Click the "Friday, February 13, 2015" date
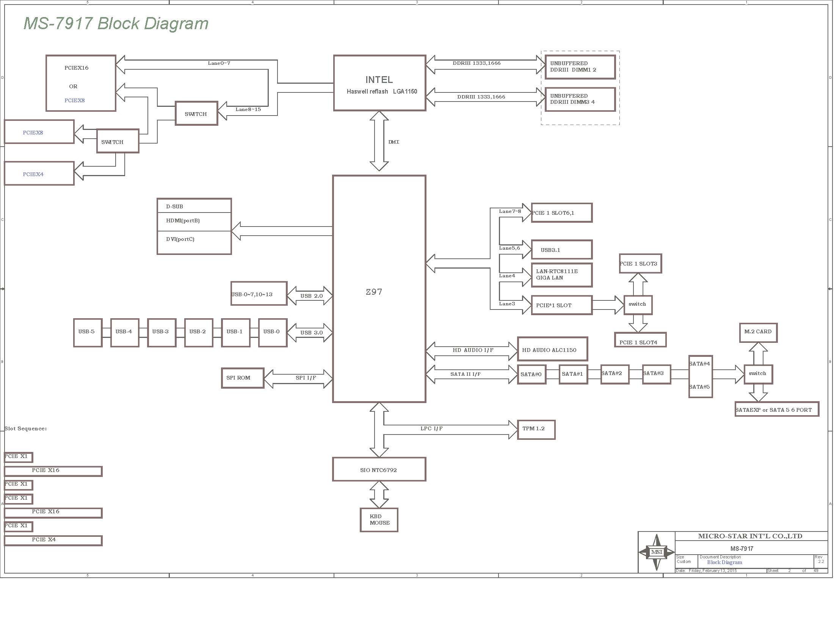The image size is (834, 644). (713, 571)
